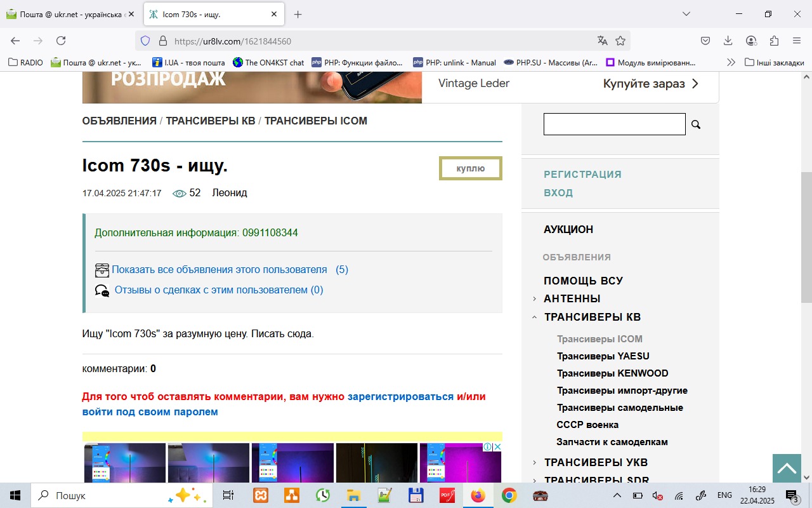Open the Pocket save icon
The height and width of the screenshot is (508, 812).
tap(705, 41)
